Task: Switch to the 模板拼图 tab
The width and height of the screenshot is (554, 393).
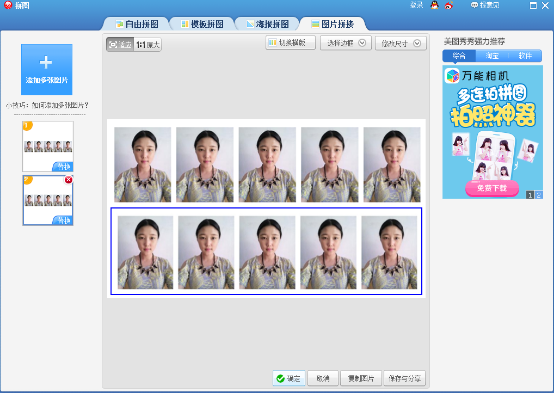Action: [202, 24]
